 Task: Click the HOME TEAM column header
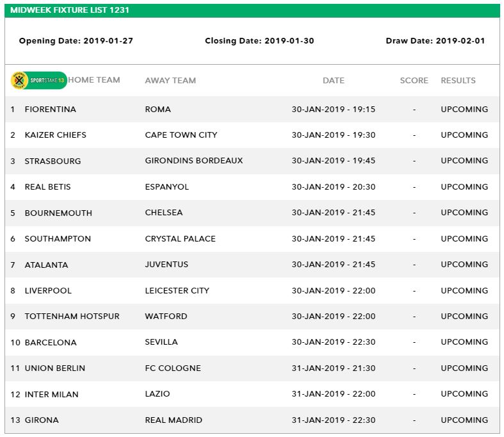(94, 80)
